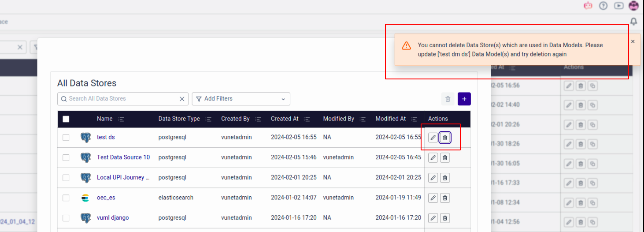644x232 pixels.
Task: Open the Modified By column menu
Action: click(x=363, y=119)
